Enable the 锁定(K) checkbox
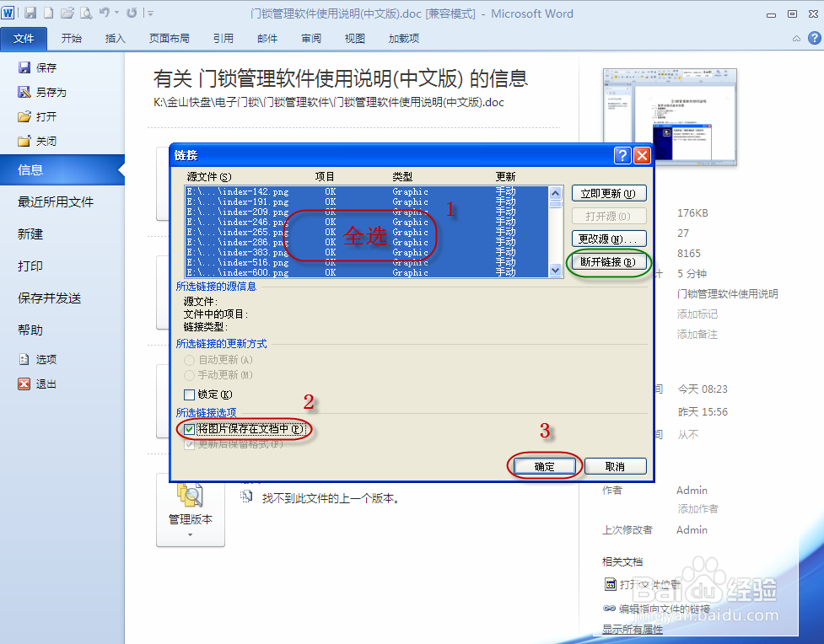Image resolution: width=824 pixels, height=644 pixels. (x=188, y=394)
